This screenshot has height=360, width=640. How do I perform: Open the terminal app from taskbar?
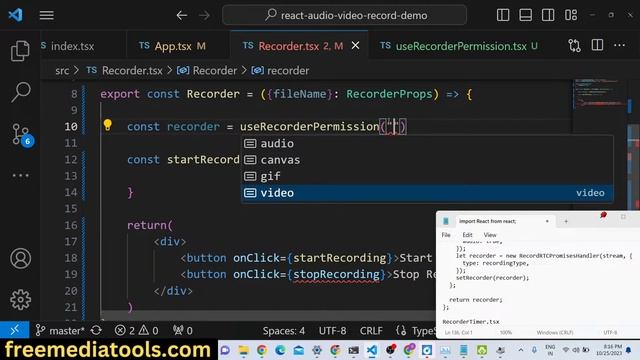[x=353, y=350]
